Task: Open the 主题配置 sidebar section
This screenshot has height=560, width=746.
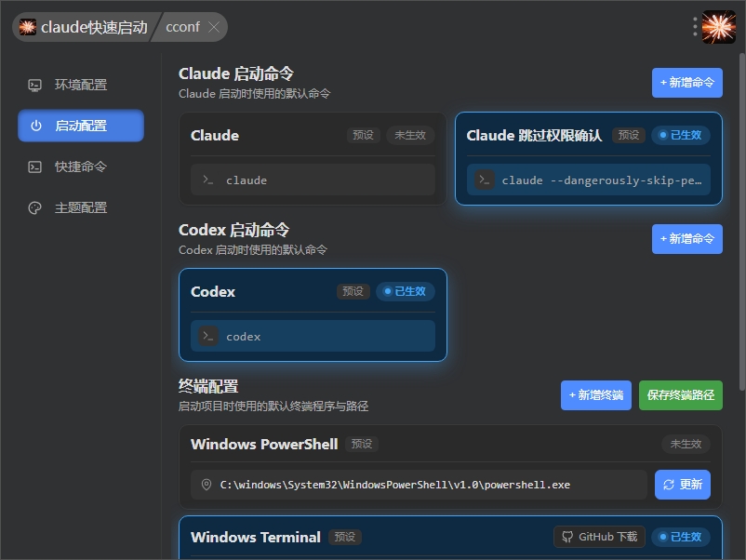Action: pyautogui.click(x=81, y=208)
